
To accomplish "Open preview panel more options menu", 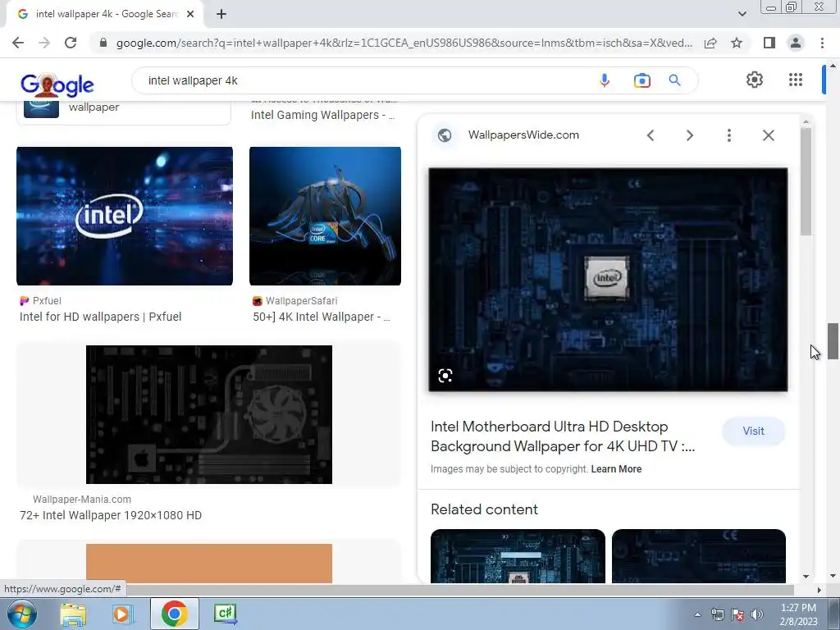I will click(x=728, y=135).
